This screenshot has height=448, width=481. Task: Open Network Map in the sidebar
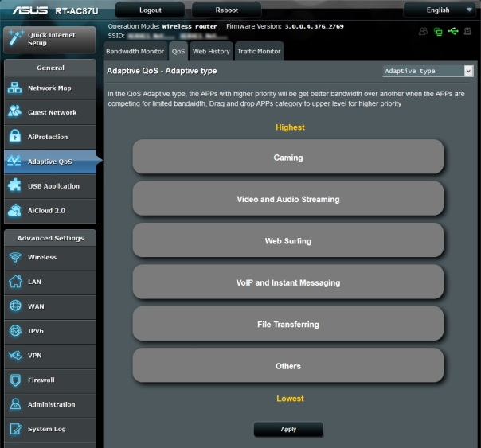[x=50, y=88]
